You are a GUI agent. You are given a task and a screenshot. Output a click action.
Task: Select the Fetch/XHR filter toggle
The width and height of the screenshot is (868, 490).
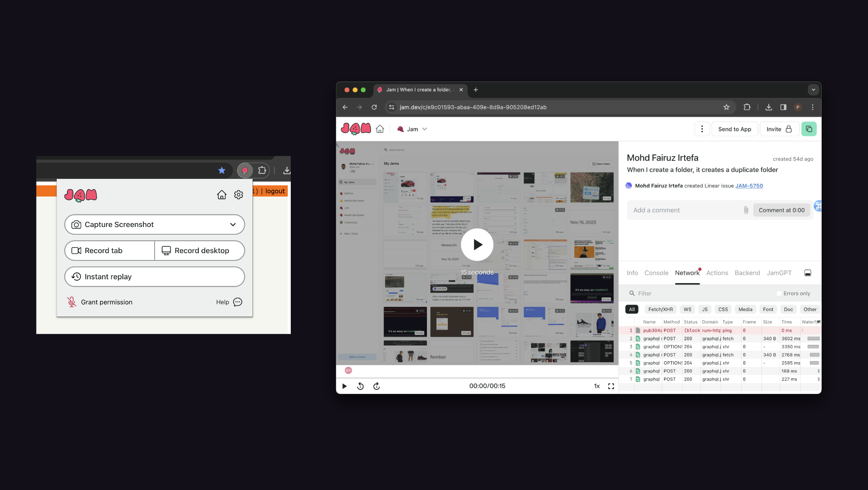pyautogui.click(x=660, y=309)
